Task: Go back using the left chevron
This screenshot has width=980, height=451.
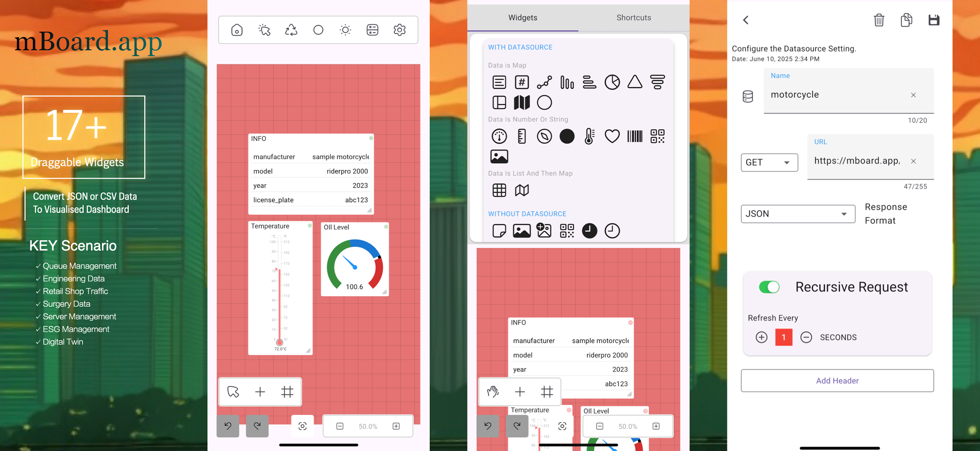Action: coord(746,20)
